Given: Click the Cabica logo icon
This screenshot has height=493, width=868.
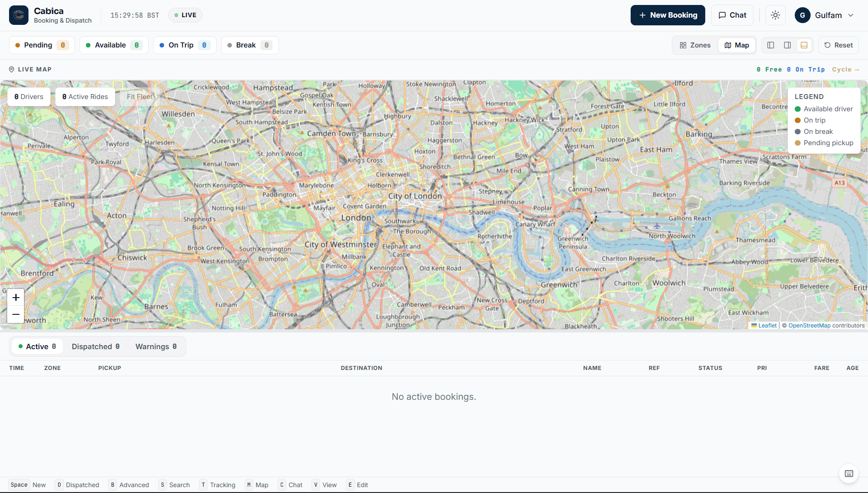Looking at the screenshot, I should tap(19, 15).
